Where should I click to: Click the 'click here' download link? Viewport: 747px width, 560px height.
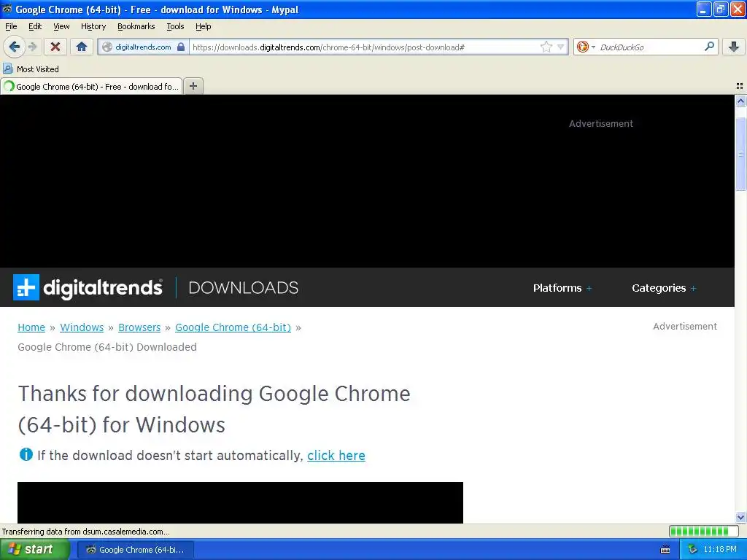click(x=336, y=456)
